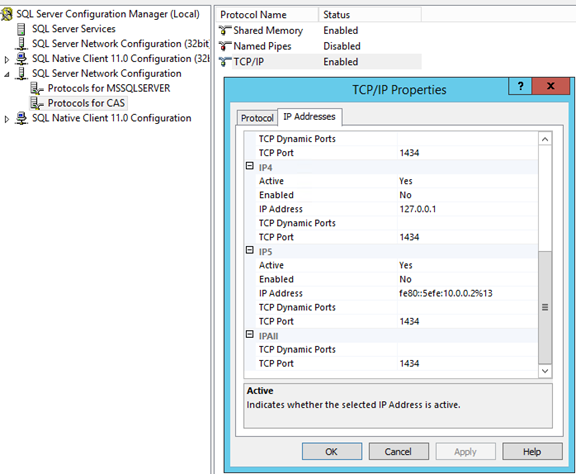
Task: Click the IP4 TCP Dynamic Ports field
Action: (x=467, y=223)
